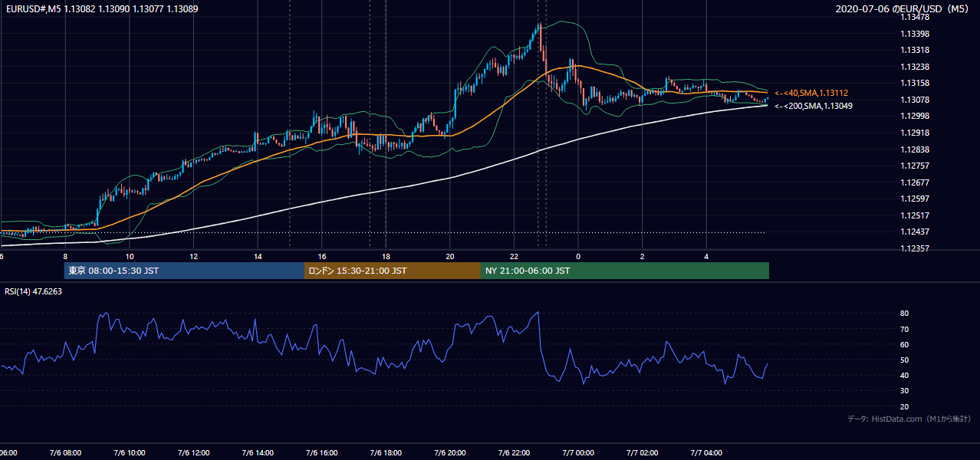
Task: Select the NY 21:00-06:00 JST session bar
Action: (x=625, y=271)
